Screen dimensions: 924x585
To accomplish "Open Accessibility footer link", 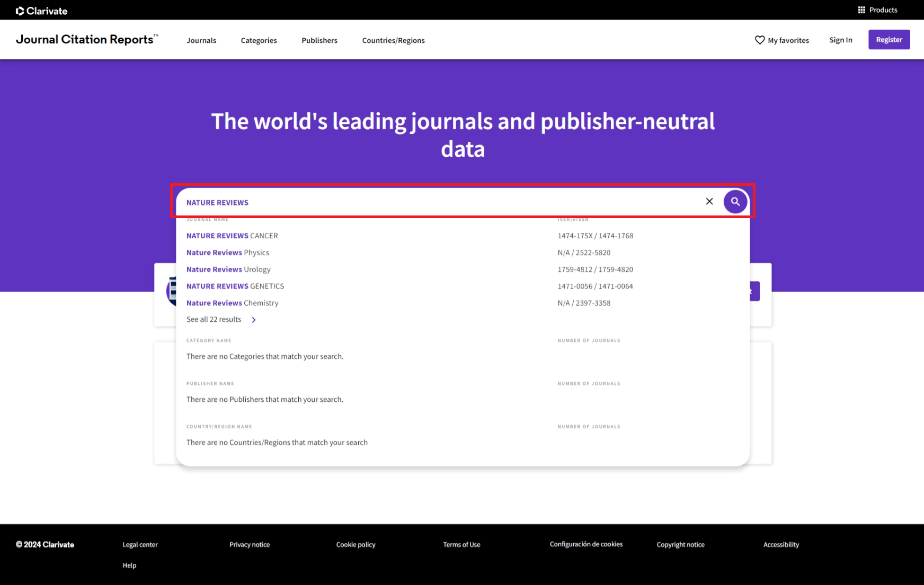I will coord(781,545).
